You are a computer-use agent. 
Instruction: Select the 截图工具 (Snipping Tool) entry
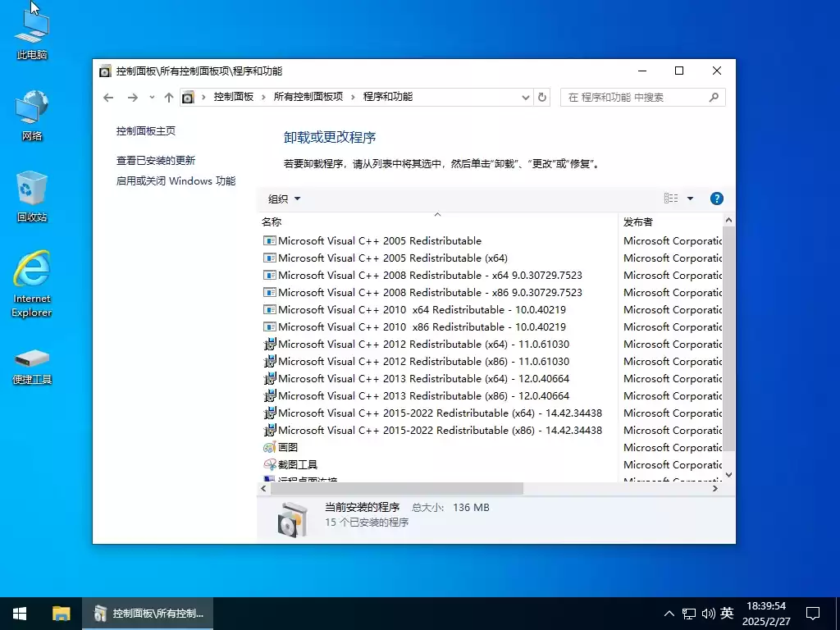click(x=297, y=464)
